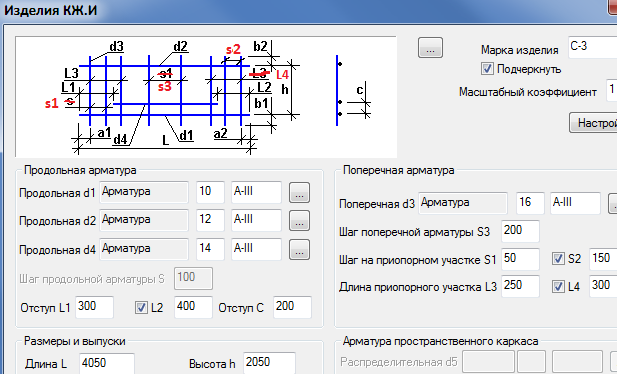Image resolution: width=617 pixels, height=374 pixels.
Task: Open the browse button for Продольная d1
Action: coord(299,193)
